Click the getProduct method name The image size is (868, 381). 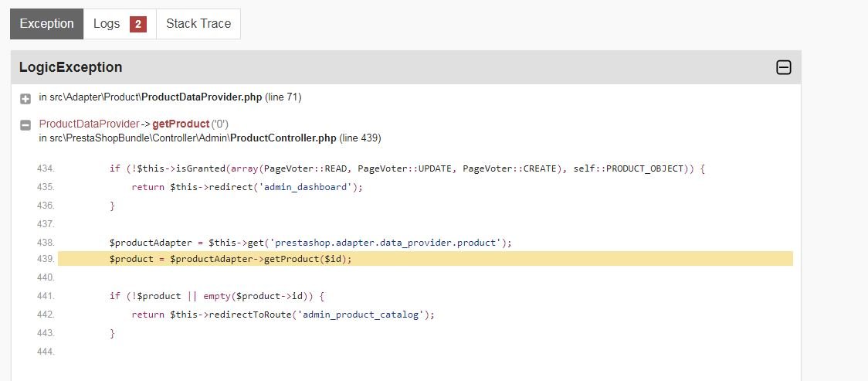click(x=181, y=124)
